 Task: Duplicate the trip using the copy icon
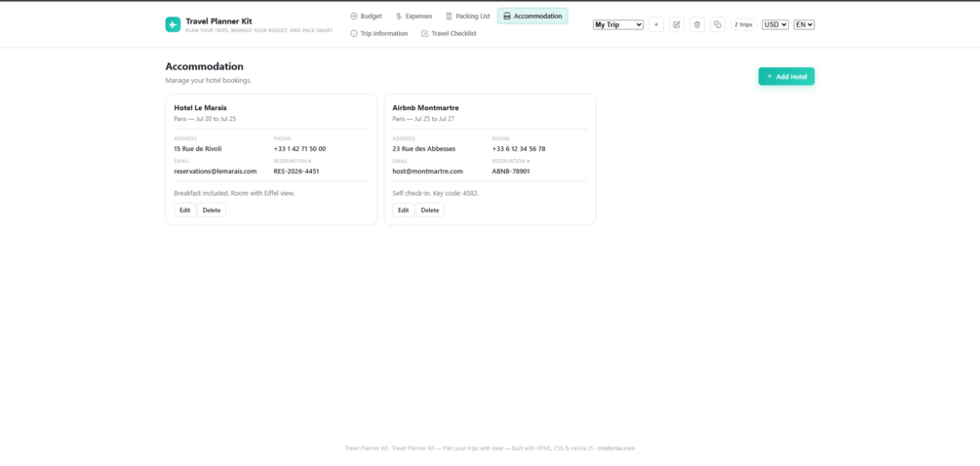(x=718, y=24)
